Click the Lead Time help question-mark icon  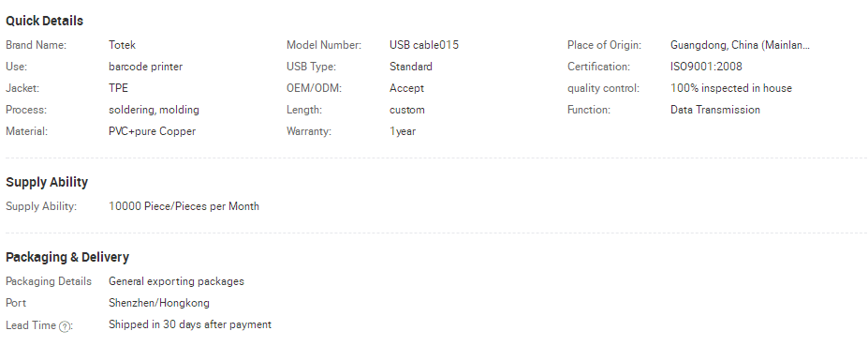point(65,326)
